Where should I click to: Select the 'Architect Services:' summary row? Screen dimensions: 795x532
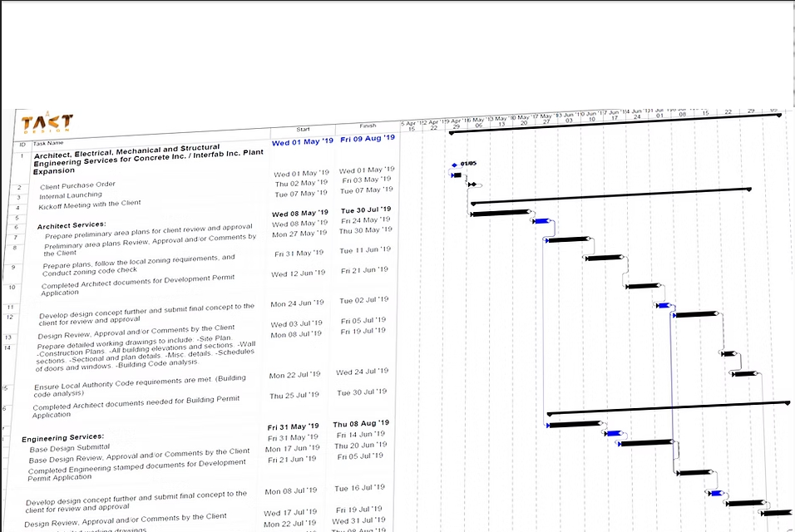[72, 225]
